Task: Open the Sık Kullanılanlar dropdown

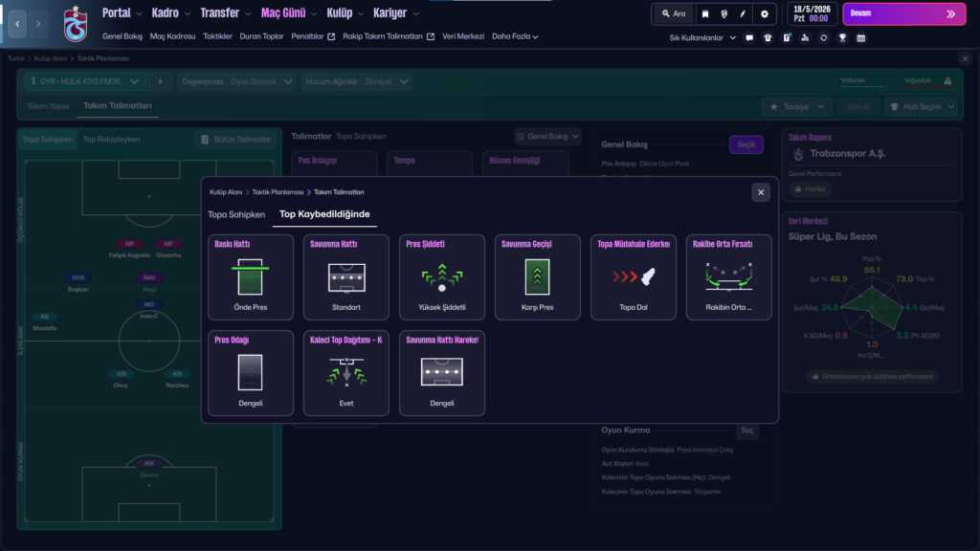Action: point(702,38)
